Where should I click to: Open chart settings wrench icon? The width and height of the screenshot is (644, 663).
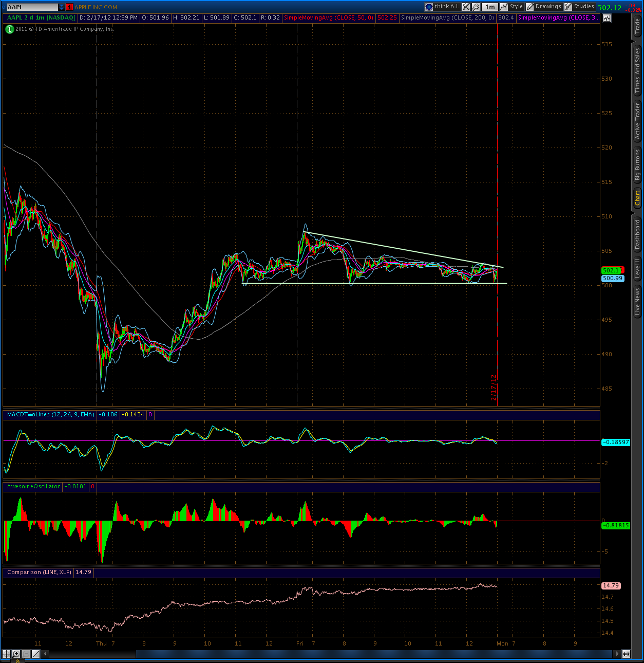click(x=476, y=7)
